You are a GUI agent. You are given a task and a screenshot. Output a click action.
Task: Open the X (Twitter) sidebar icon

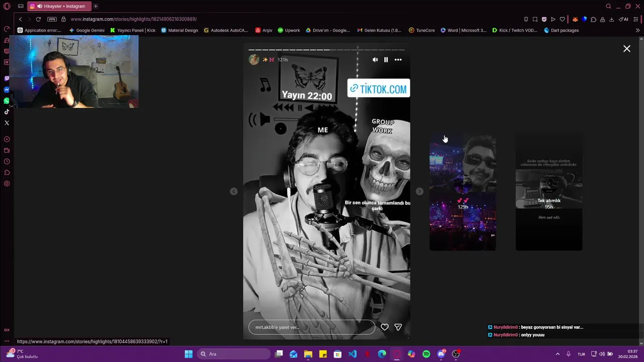(7, 123)
